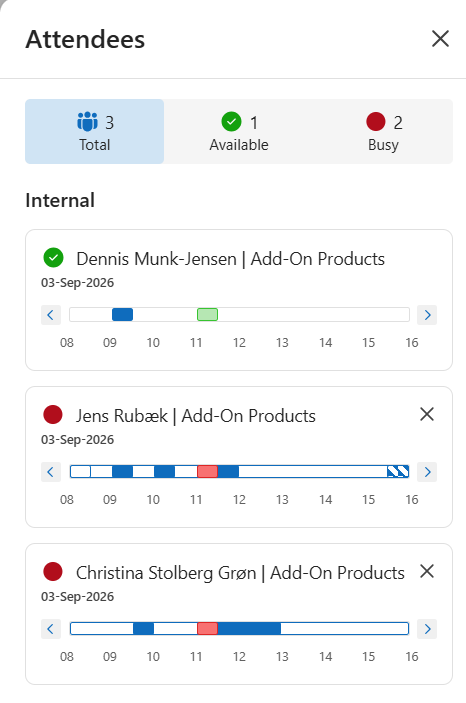The width and height of the screenshot is (466, 703).
Task: Show only Busy attendees tab
Action: click(383, 131)
